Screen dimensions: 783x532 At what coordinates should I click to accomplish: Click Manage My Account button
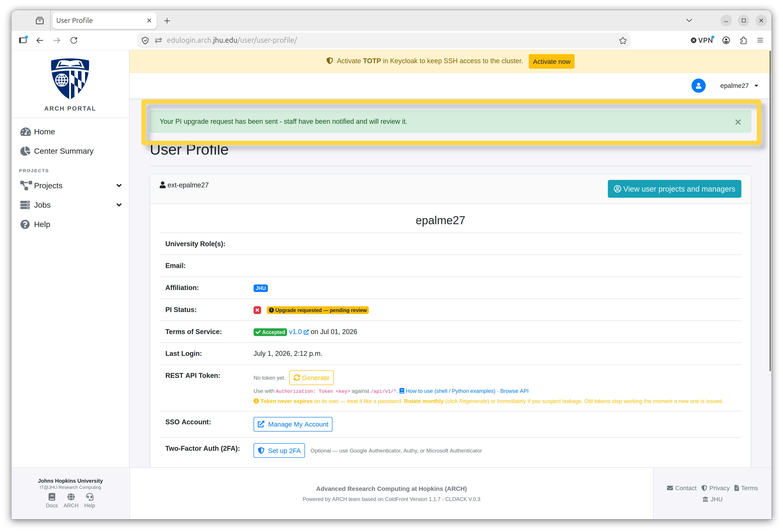point(293,424)
